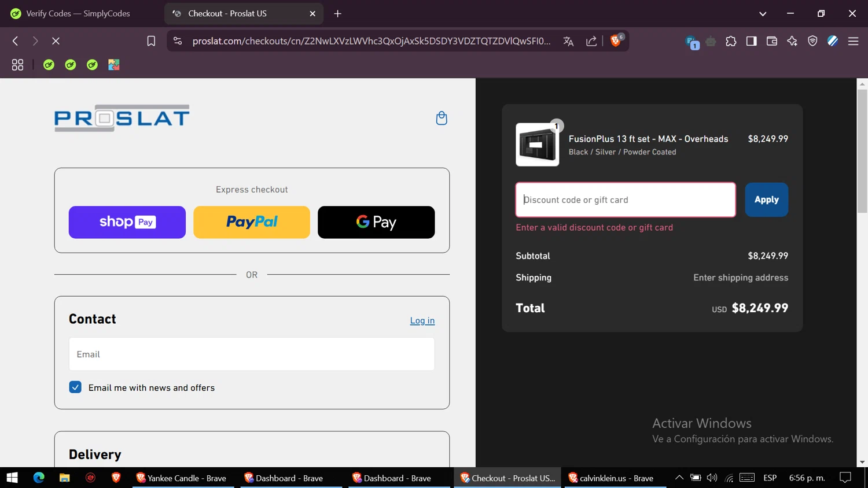Click the FusionPlus product thumbnail
Viewport: 868px width, 488px height.
point(538,145)
